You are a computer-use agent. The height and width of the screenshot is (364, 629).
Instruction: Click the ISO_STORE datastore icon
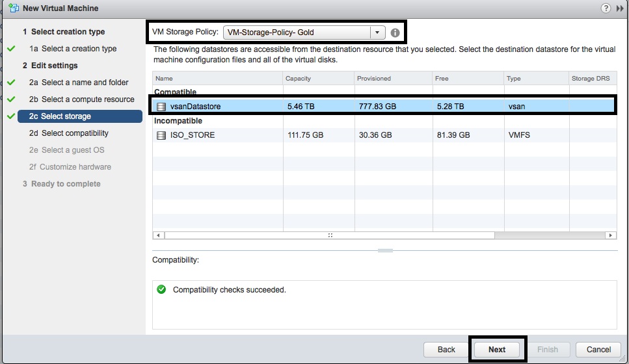tap(161, 135)
